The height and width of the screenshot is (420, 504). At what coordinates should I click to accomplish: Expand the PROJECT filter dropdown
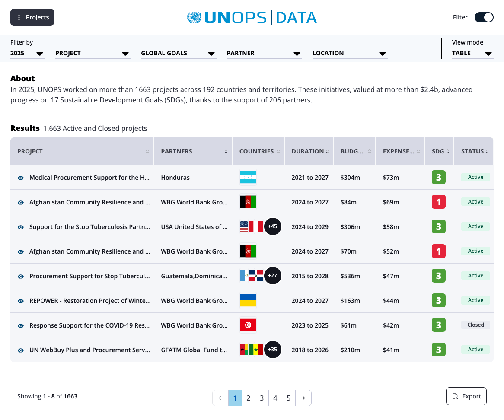(93, 53)
